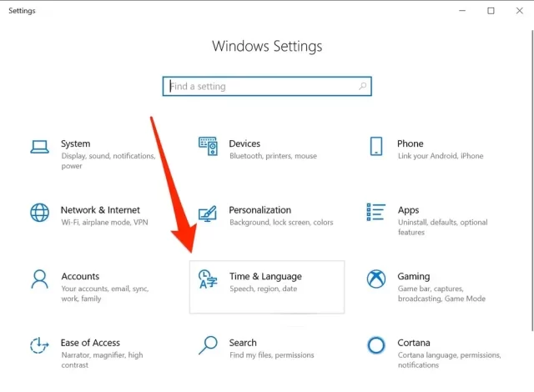The image size is (534, 392).
Task: Click the magnifier in Find a setting box
Action: coord(363,86)
